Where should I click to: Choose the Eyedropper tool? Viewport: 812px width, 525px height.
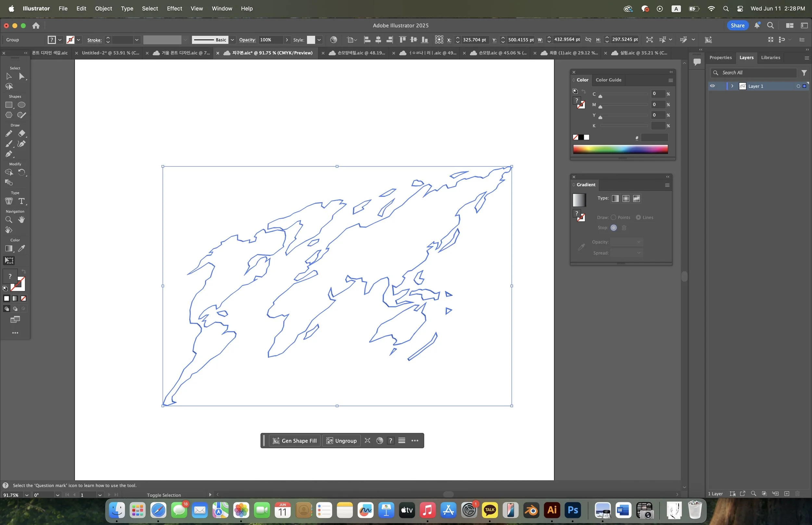tap(21, 249)
